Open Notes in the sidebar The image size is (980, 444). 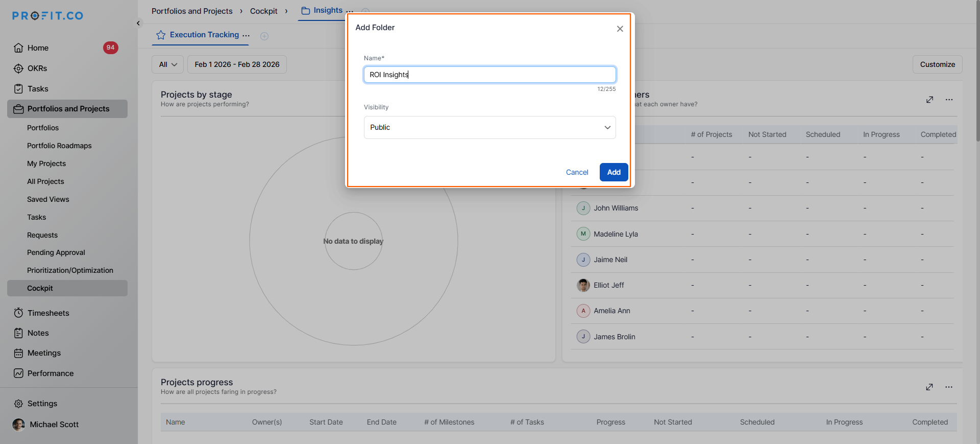[38, 333]
